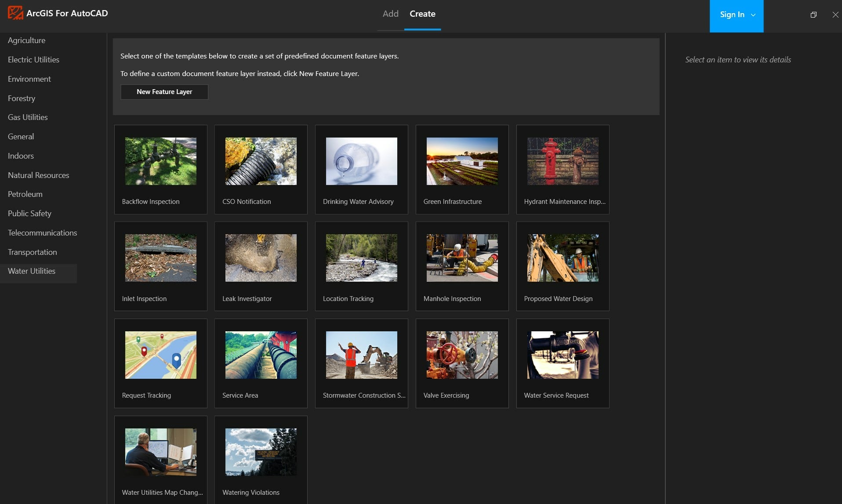Select the Inlet Inspection template thumbnail
The image size is (842, 504).
(161, 258)
